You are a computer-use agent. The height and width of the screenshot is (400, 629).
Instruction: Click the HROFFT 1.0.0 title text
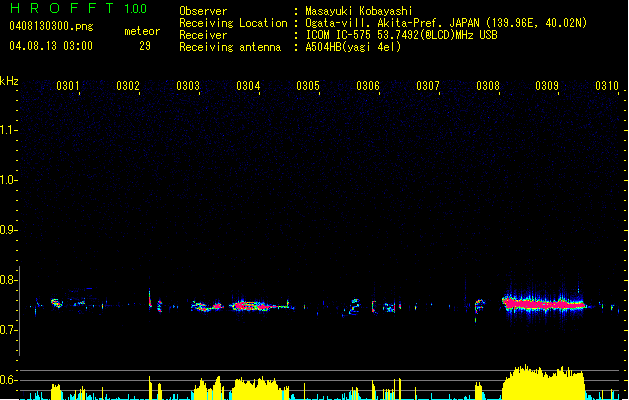[x=79, y=8]
